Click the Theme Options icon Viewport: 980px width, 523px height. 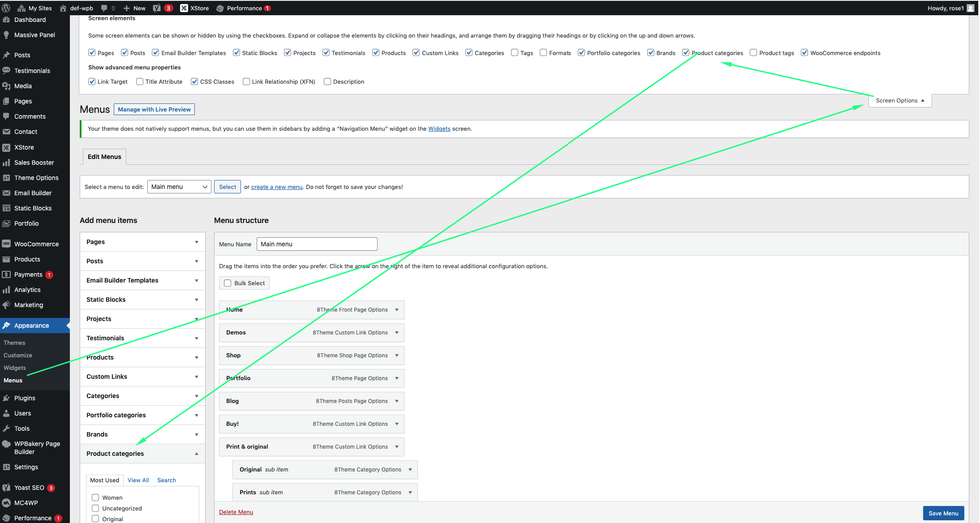click(x=6, y=178)
